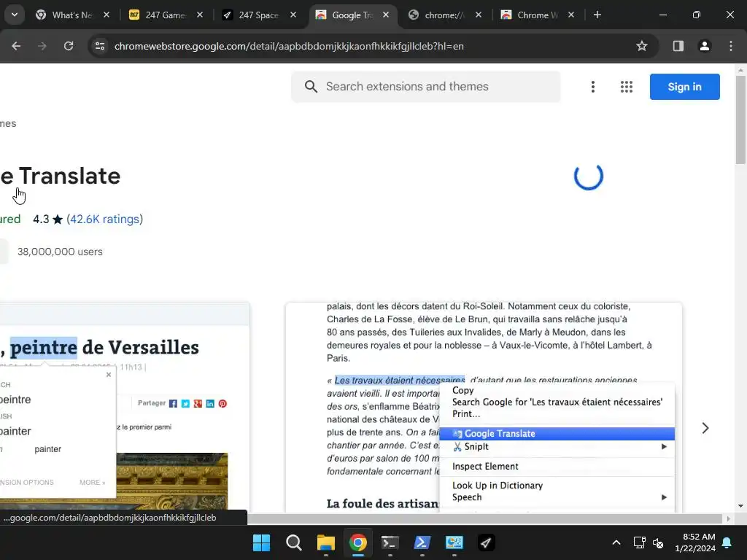Choose Google Translate in the context menu

click(x=557, y=433)
